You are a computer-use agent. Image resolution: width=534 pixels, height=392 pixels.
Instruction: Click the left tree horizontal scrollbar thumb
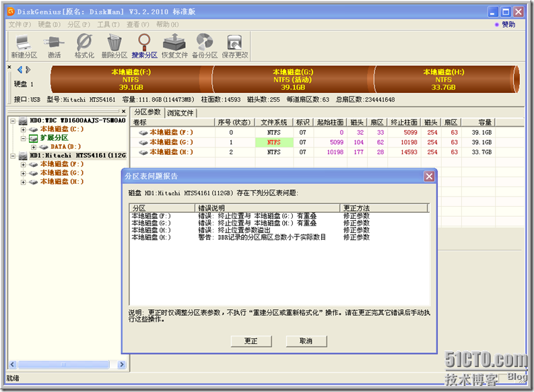pos(64,365)
